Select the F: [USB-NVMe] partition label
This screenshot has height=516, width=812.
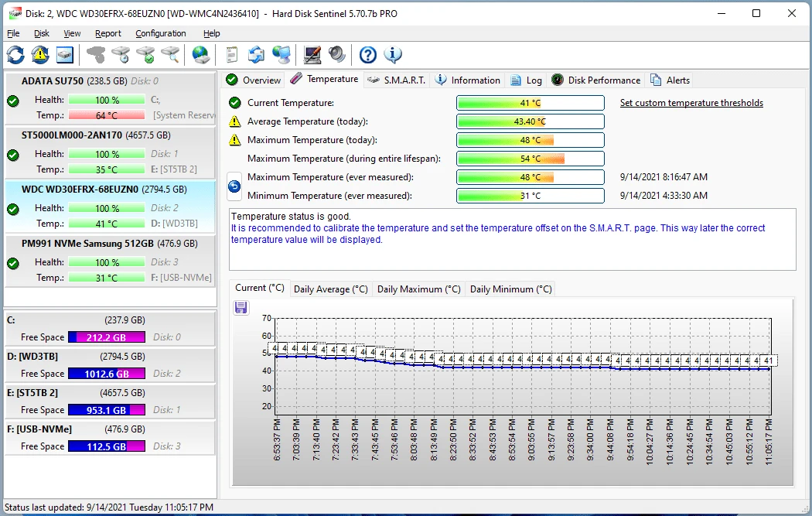39,429
